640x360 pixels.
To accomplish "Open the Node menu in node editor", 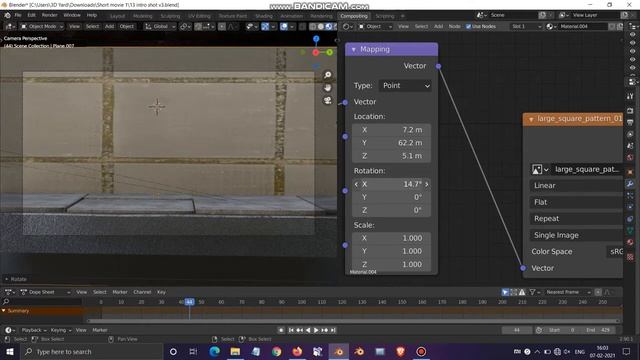I will [454, 27].
